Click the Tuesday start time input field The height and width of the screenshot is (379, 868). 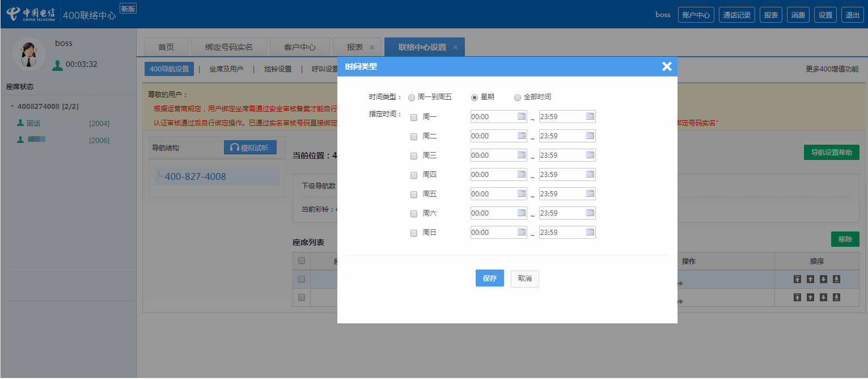click(x=492, y=136)
